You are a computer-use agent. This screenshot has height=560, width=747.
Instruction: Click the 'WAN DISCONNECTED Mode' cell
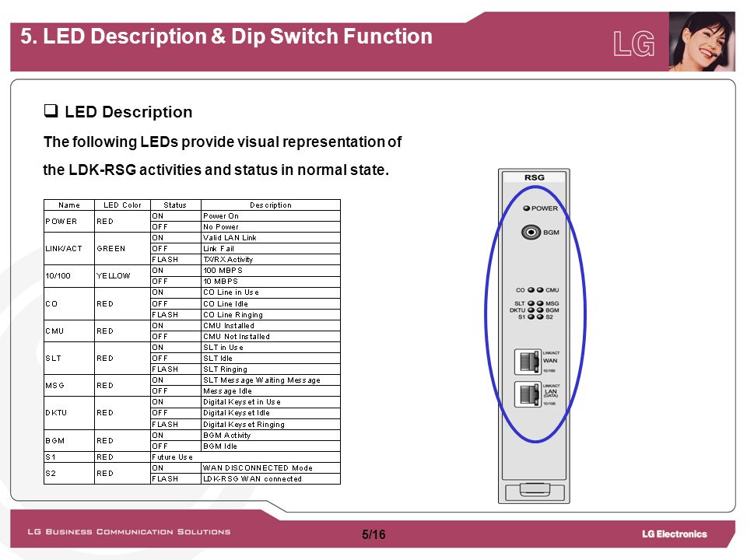271,468
